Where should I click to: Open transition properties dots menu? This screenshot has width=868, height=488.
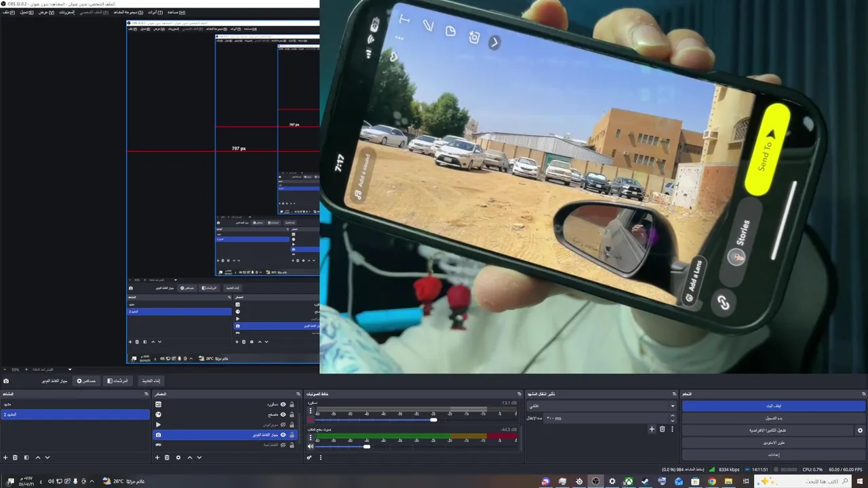672,429
